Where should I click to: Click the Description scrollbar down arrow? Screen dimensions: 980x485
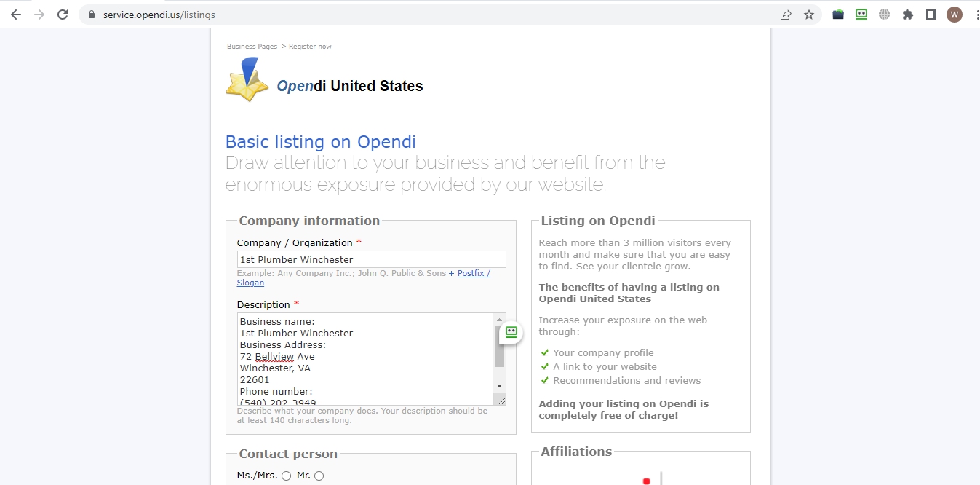(499, 385)
